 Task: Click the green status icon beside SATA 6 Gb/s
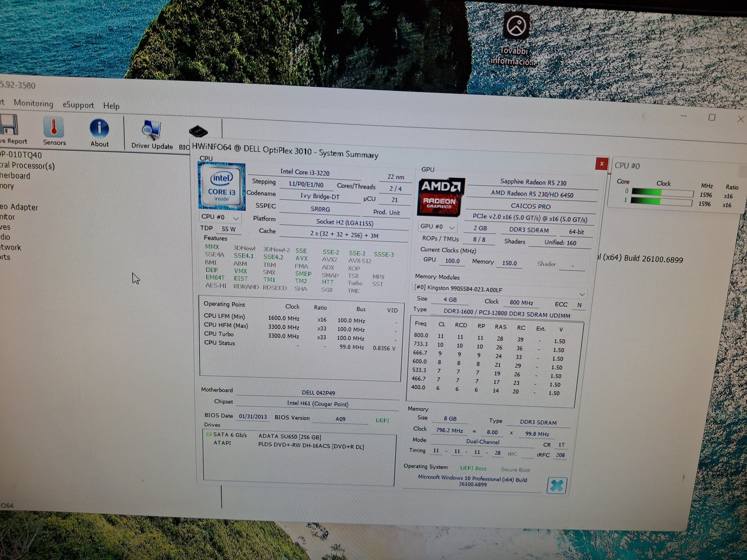209,434
